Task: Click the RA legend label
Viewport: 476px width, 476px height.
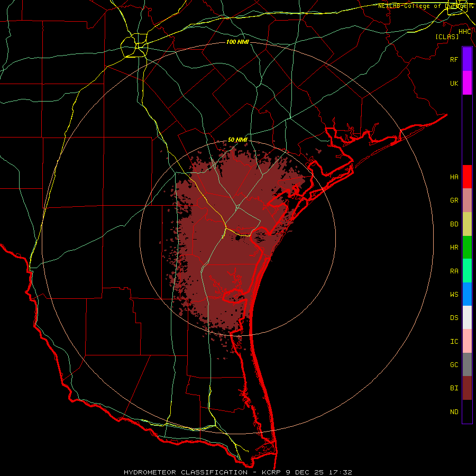Action: coord(454,271)
